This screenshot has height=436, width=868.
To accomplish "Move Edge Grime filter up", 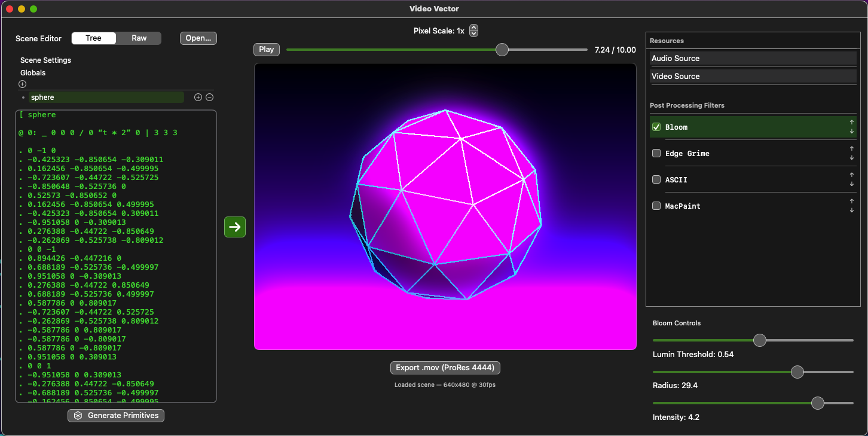I will [852, 149].
